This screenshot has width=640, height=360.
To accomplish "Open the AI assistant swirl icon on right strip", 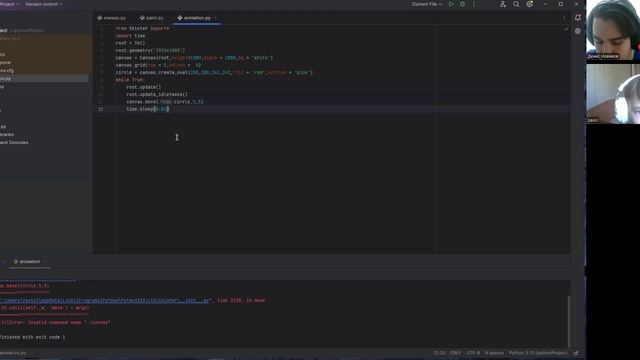I will click(578, 31).
